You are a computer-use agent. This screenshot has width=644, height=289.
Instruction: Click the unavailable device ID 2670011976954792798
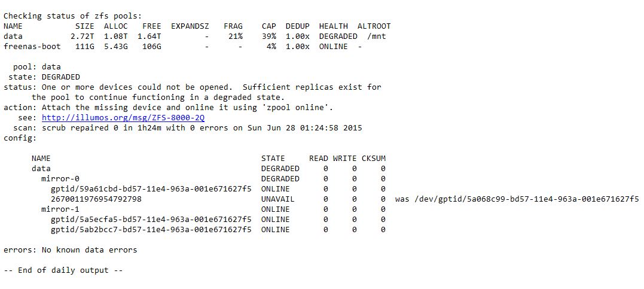click(x=96, y=199)
